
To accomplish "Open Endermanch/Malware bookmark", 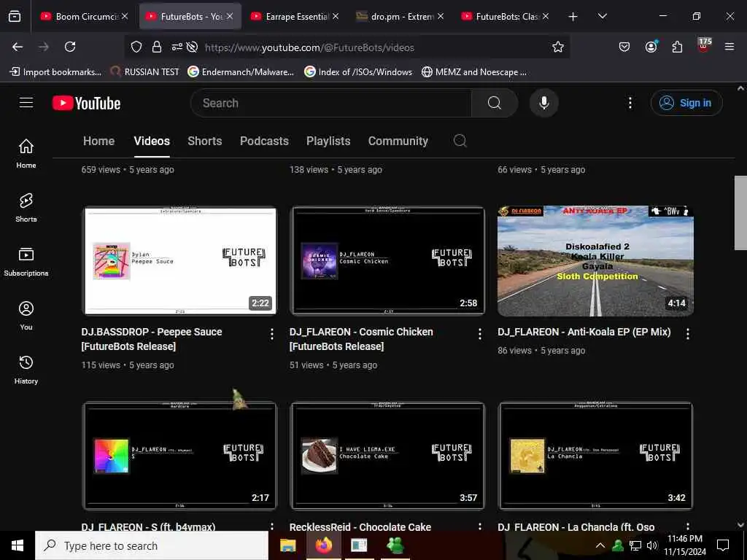I will (241, 72).
